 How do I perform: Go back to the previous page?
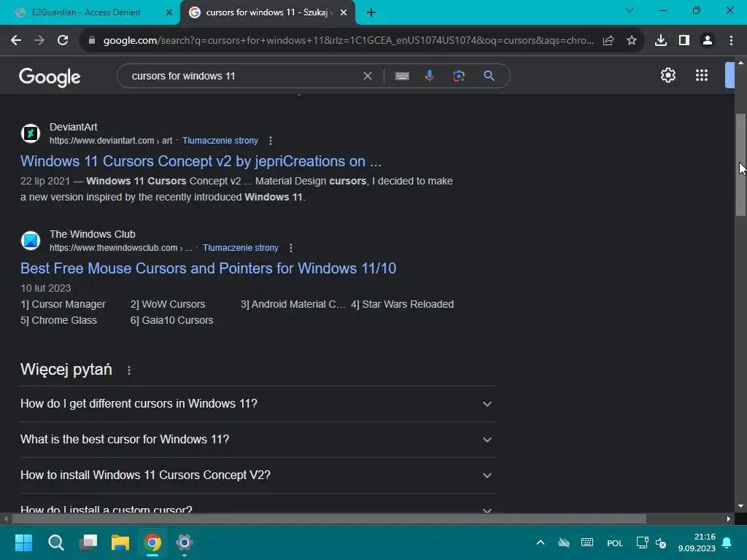(x=16, y=41)
